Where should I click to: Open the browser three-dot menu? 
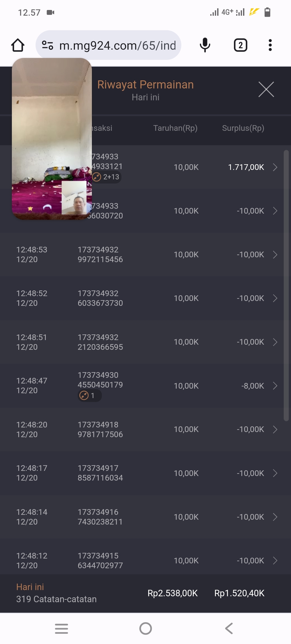point(270,45)
